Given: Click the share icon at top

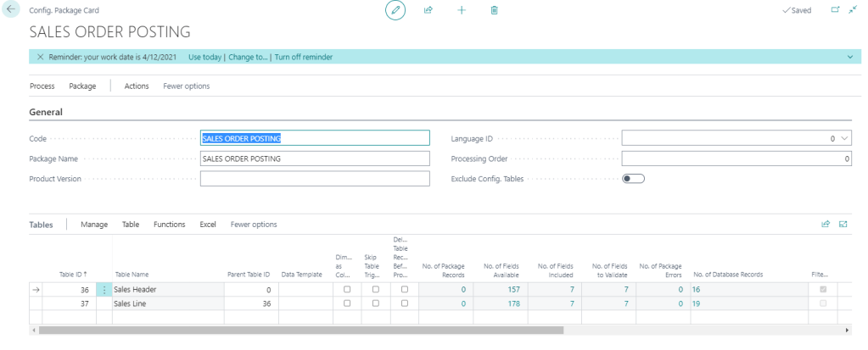Looking at the screenshot, I should click(x=428, y=10).
